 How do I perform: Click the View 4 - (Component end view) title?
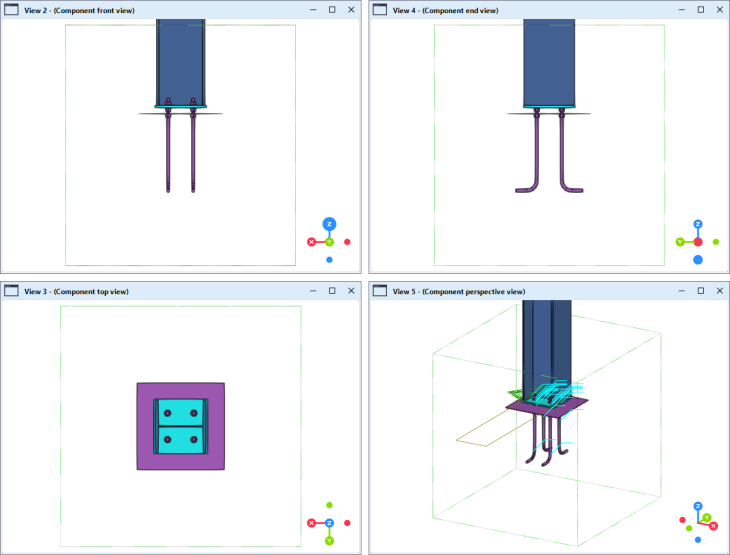click(x=446, y=10)
